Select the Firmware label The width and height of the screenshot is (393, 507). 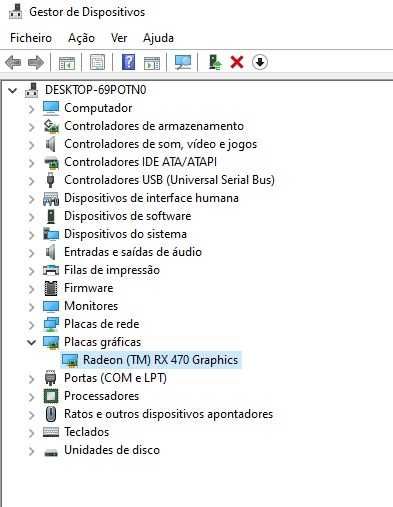click(x=89, y=288)
